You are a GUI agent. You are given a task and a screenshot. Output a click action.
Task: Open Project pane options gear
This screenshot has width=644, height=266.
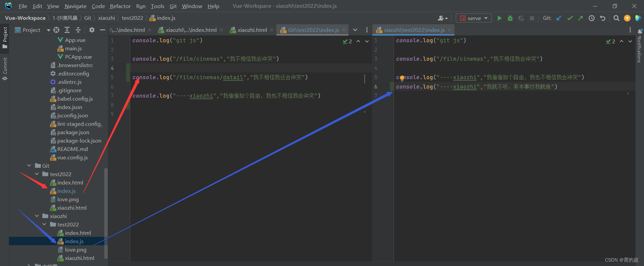92,30
